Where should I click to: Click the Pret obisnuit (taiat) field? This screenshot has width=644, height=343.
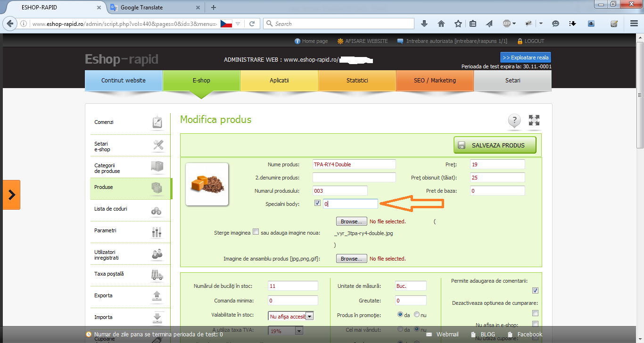click(497, 178)
